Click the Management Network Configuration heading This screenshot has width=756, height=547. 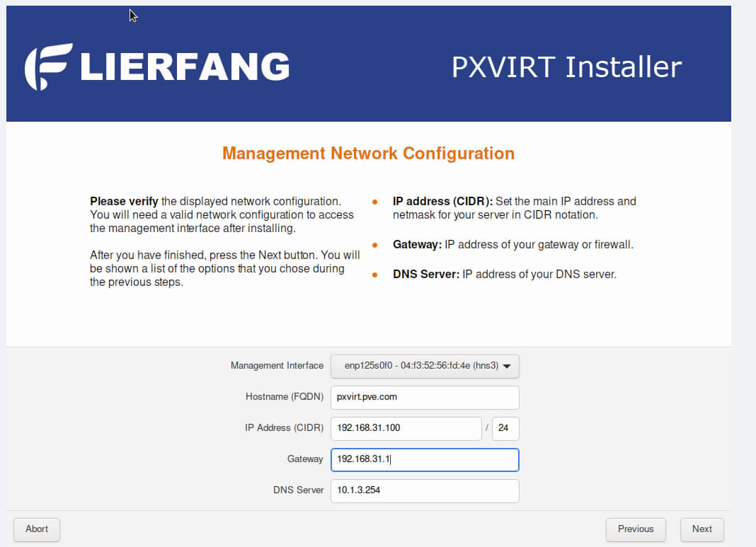point(368,154)
